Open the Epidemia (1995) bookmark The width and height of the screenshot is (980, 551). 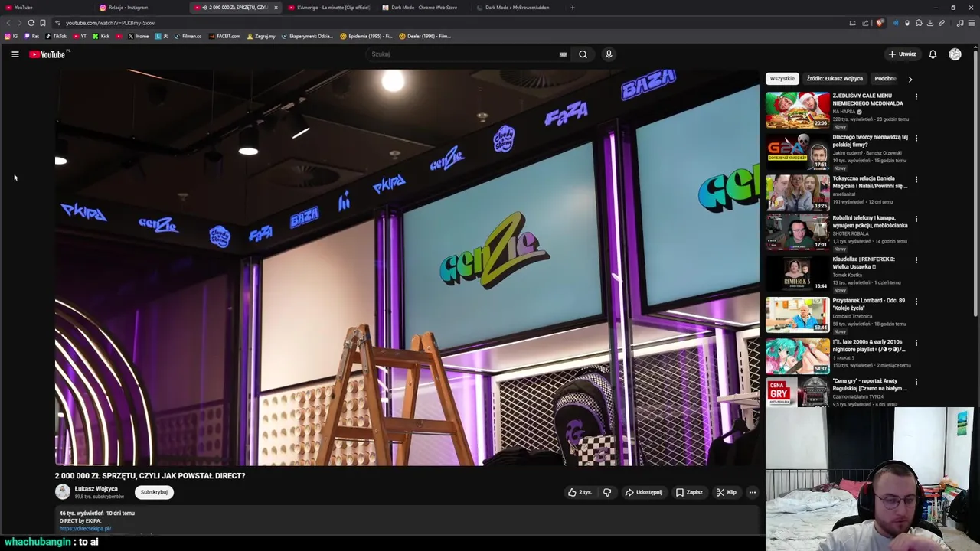point(366,36)
